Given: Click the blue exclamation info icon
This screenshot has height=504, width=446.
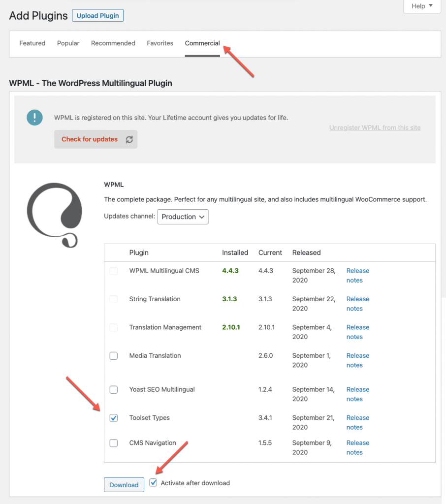Looking at the screenshot, I should (x=34, y=117).
